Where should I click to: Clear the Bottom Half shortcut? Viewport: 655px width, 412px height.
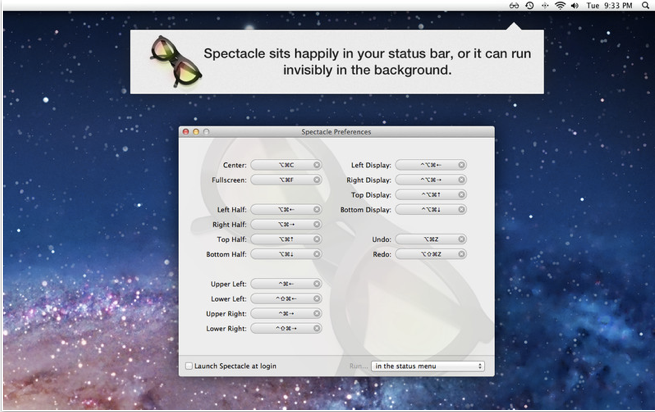[x=317, y=254]
